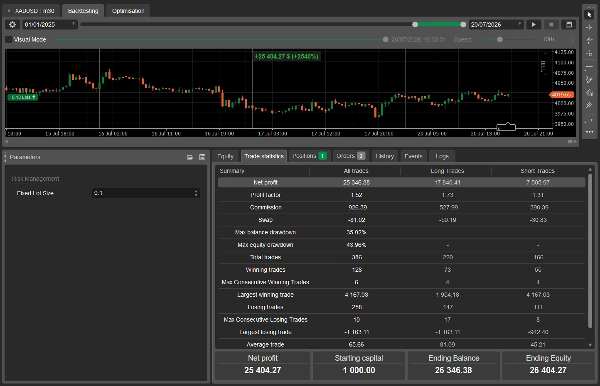Click the visual mode progress slider handle
600x386 pixels.
[x=385, y=39]
